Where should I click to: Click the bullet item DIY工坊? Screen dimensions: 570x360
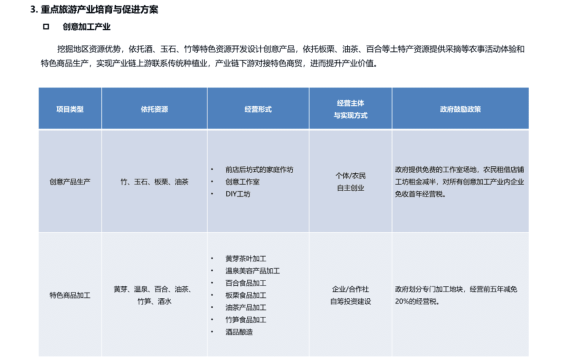coord(238,194)
